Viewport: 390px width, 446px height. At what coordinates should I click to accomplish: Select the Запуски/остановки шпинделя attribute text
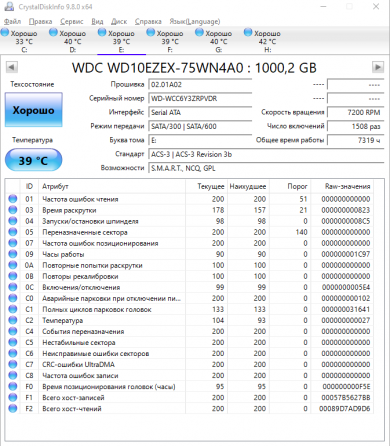pos(90,221)
